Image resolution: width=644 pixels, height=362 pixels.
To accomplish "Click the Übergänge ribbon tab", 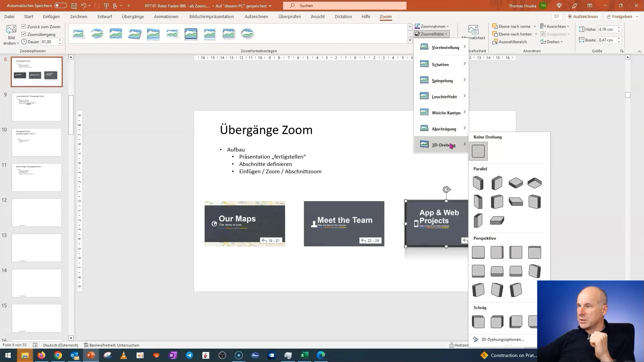I will 133,16.
